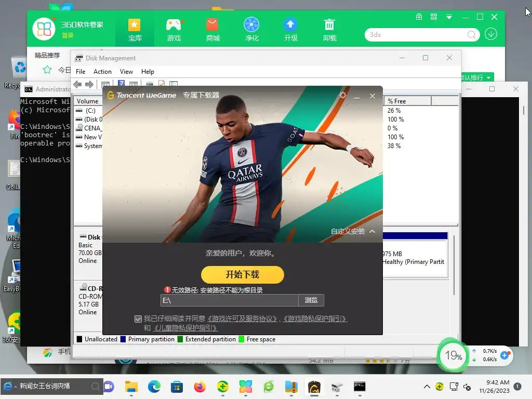Click the taskbar search box with 新闻女王台词爽爆
Viewport: 532px width, 399px height.
coord(52,386)
